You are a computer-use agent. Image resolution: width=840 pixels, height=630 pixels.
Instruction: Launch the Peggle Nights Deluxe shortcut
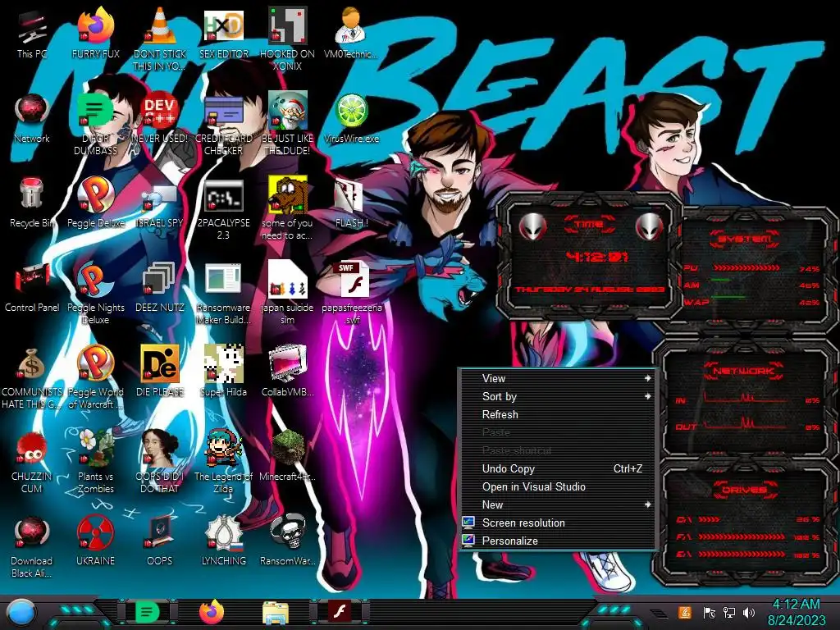[95, 294]
